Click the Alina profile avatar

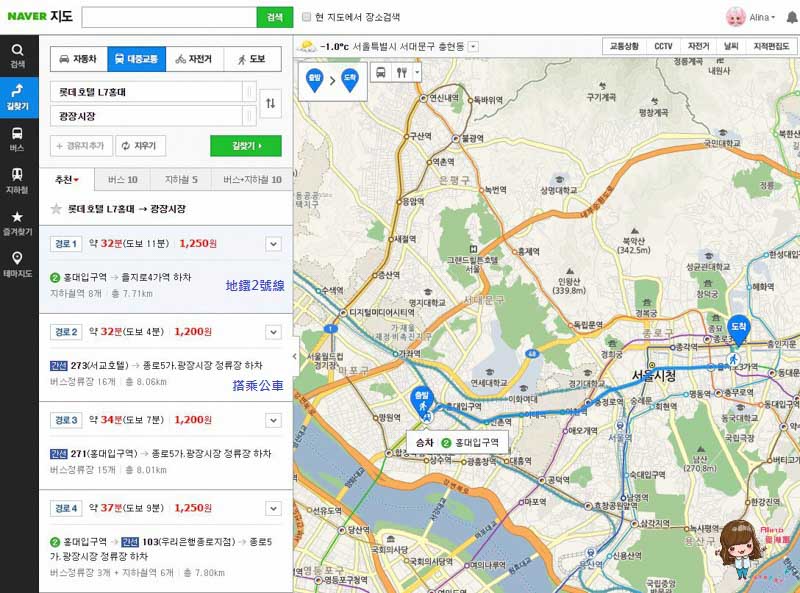pyautogui.click(x=735, y=17)
